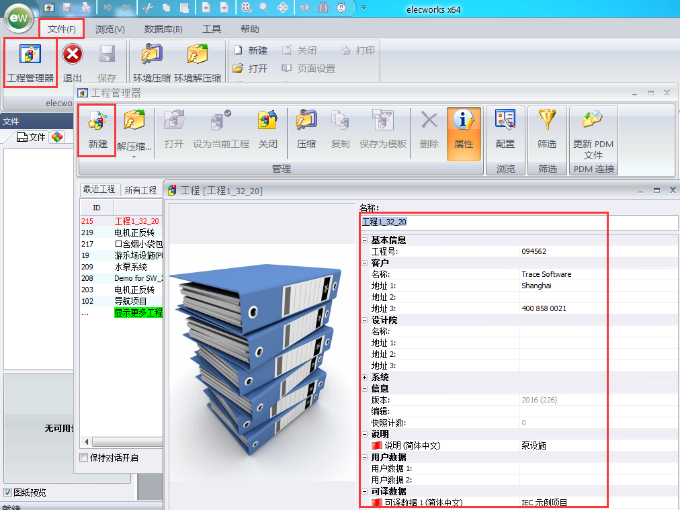Click the 压缩 archive project icon
680x510 pixels.
[x=307, y=129]
